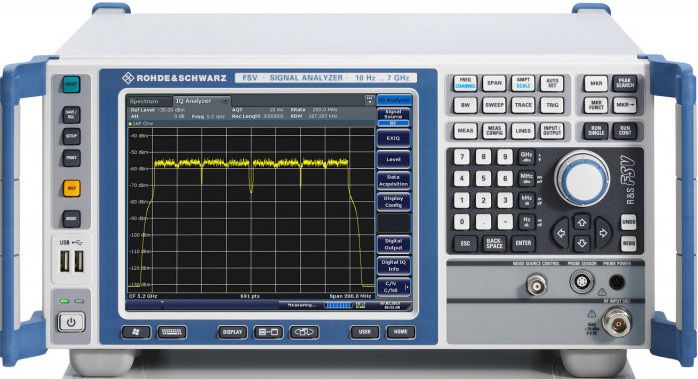Select the FREQ CHANNEL key
698x379 pixels.
465,83
